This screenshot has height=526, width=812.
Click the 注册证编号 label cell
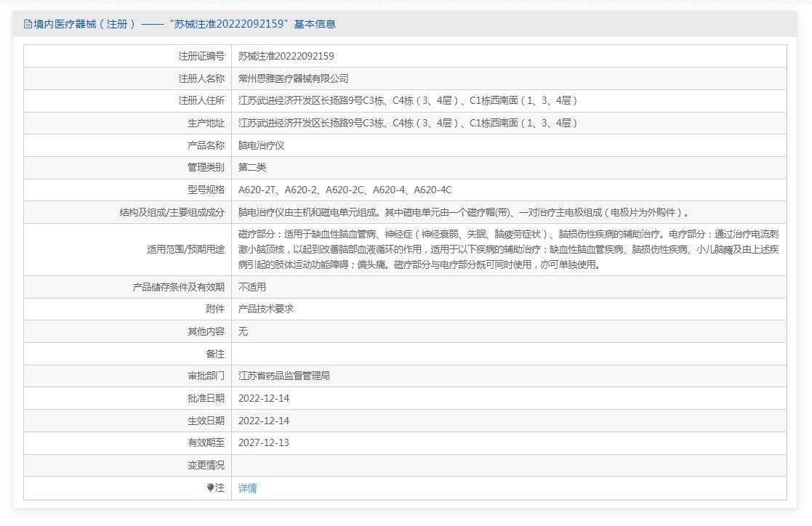tap(201, 57)
